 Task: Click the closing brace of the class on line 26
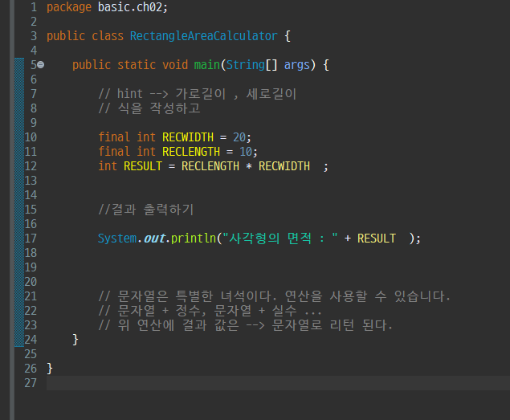click(x=50, y=369)
